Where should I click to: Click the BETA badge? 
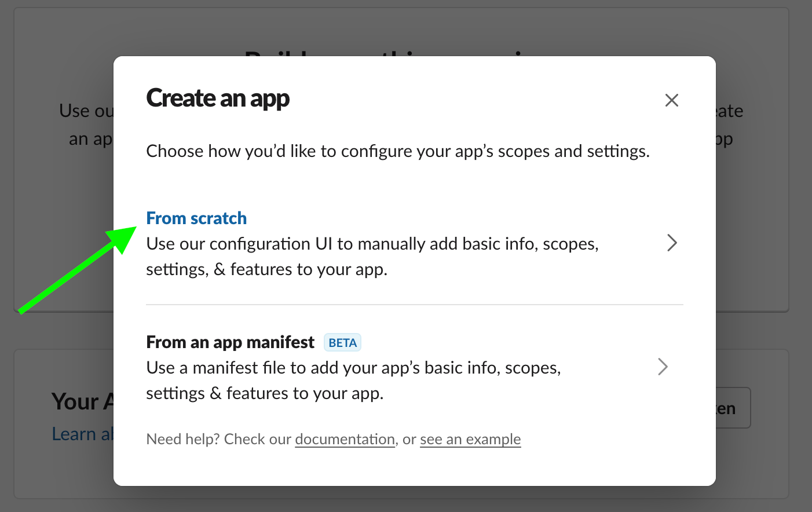(342, 343)
